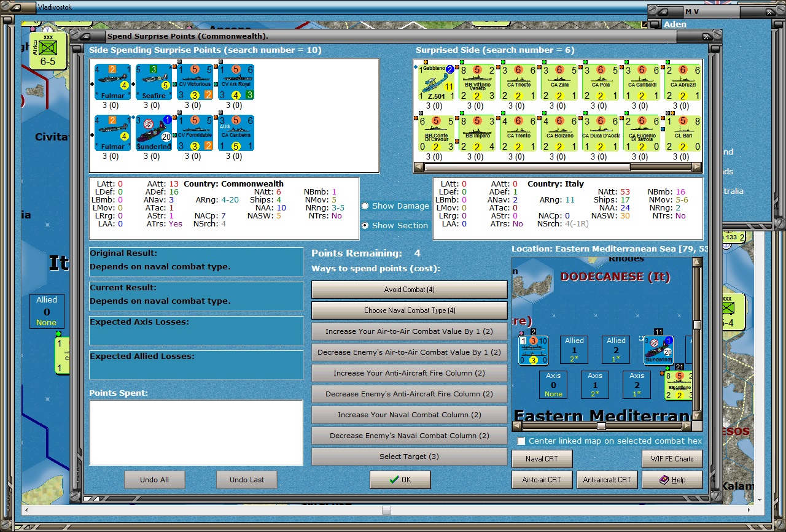Click the Africa 6-5 corps counter on the main map
Viewport: 786px width, 532px height.
coord(47,50)
